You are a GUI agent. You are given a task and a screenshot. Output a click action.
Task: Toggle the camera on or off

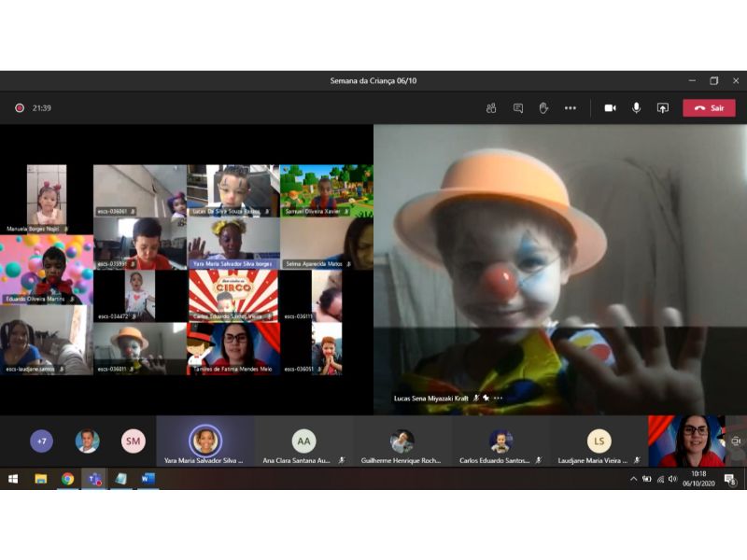[610, 108]
